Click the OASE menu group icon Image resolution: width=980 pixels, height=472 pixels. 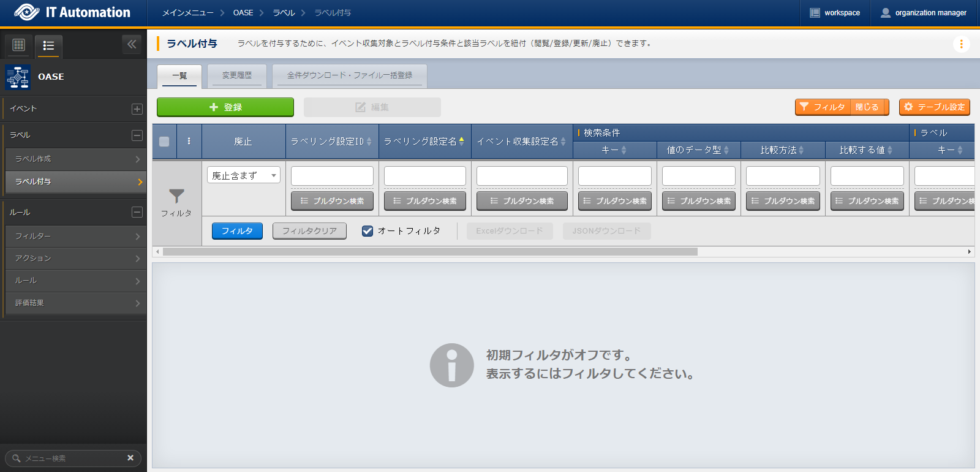pos(18,77)
